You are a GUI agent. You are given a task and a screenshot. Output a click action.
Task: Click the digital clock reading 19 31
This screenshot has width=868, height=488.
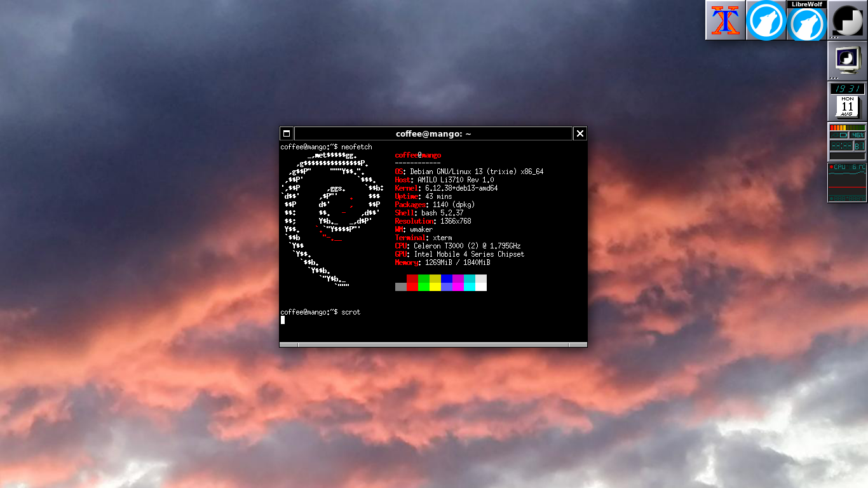point(847,89)
